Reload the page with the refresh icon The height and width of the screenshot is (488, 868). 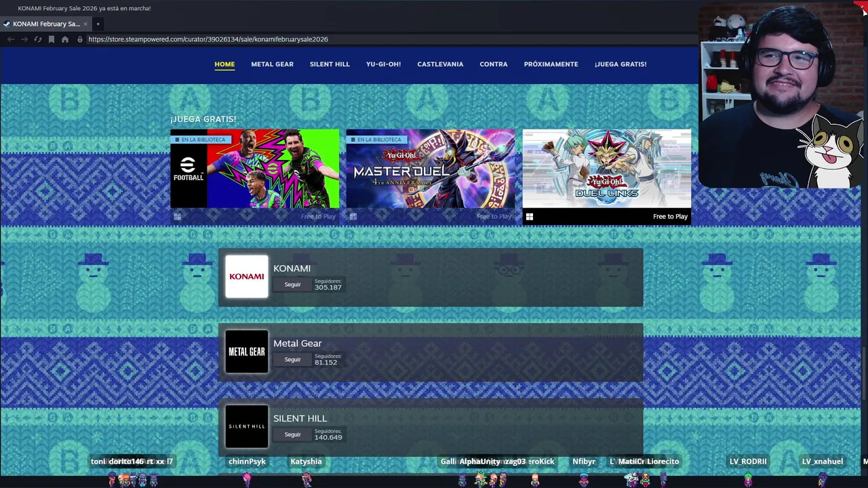click(x=38, y=39)
